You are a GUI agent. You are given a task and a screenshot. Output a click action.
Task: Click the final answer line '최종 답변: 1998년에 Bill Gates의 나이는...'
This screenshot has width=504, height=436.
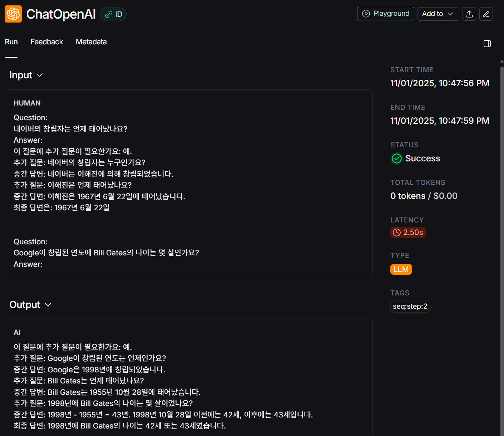coord(120,426)
